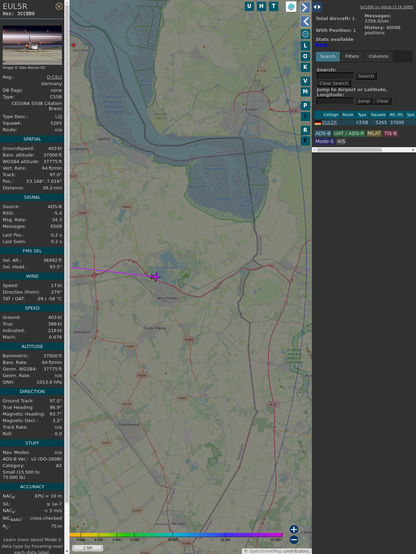Click the squawk value 5265 in table
This screenshot has width=416, height=554.
click(x=381, y=123)
